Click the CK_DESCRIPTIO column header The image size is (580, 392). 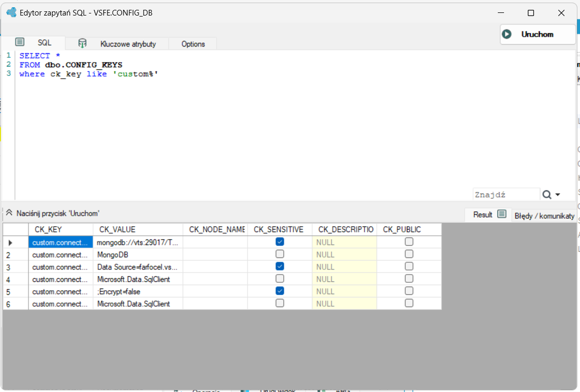(344, 230)
